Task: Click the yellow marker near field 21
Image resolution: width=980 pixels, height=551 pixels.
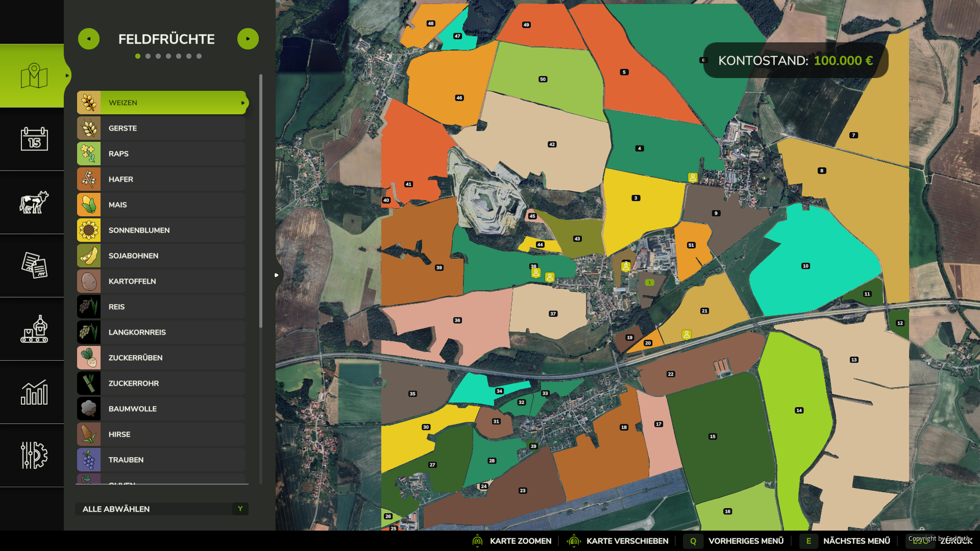Action: point(687,335)
